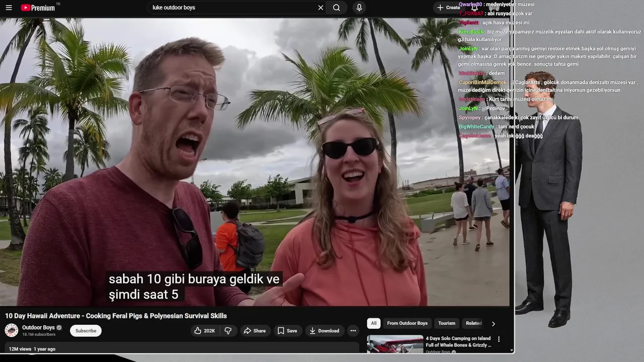This screenshot has width=644, height=362.
Task: Start voice search with microphone
Action: pyautogui.click(x=359, y=8)
